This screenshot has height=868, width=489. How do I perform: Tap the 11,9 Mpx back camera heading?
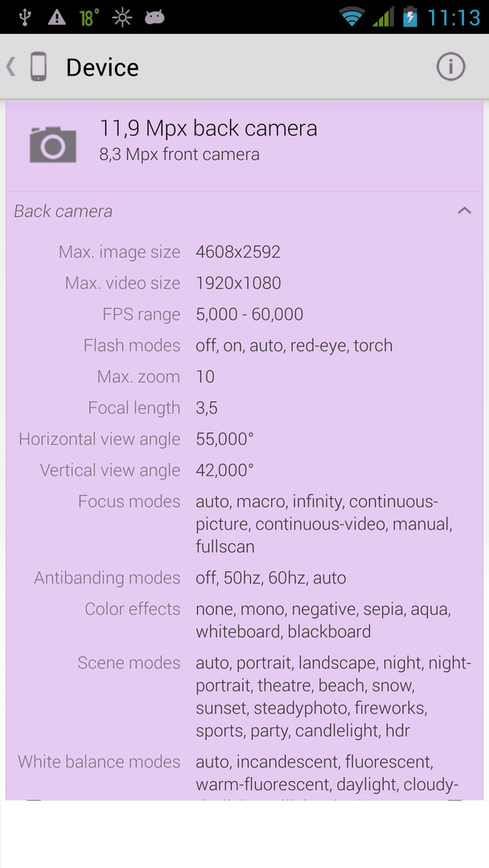coord(208,129)
